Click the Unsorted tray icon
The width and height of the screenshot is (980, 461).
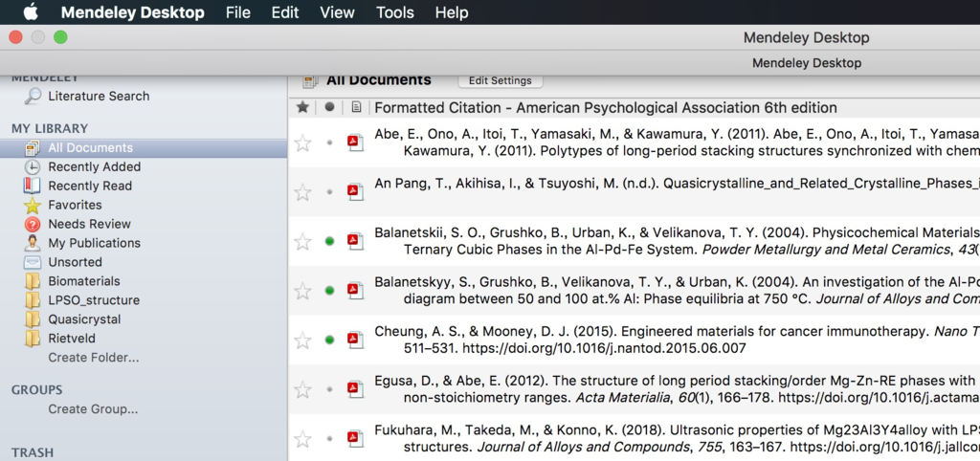[32, 262]
